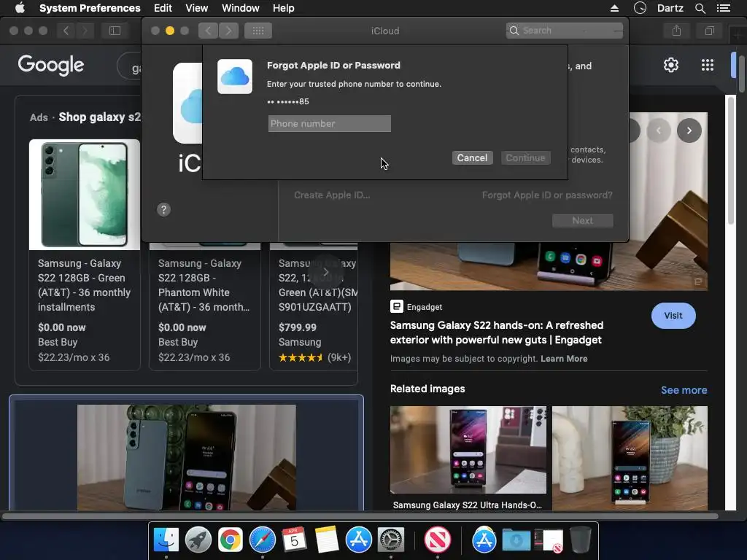Open the System Preferences app menu

coord(90,8)
